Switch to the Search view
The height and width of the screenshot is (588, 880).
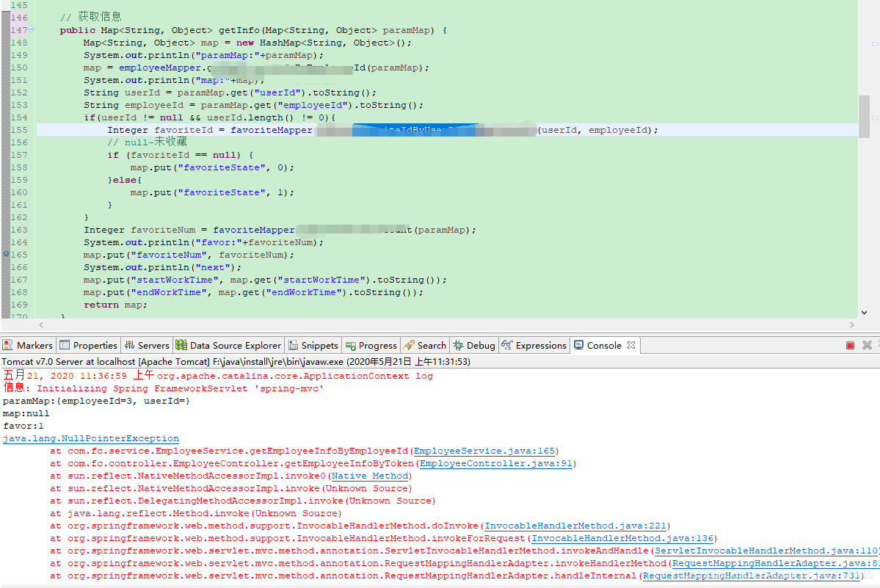424,345
